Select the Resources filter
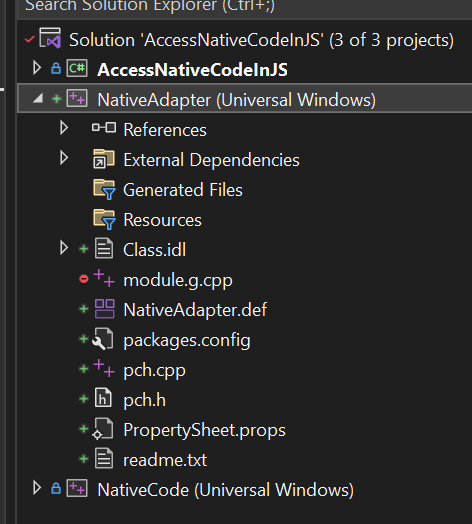This screenshot has width=472, height=524. tap(162, 220)
